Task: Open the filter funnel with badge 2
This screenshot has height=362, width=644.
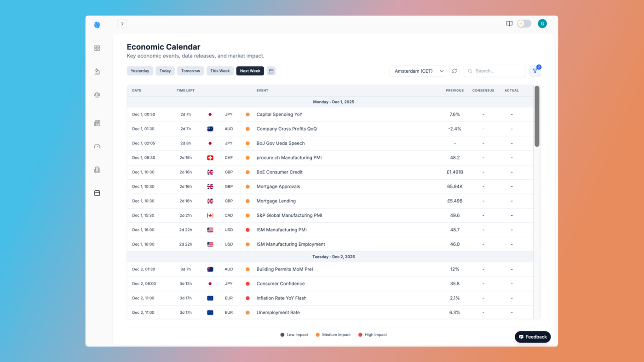Action: pos(535,71)
